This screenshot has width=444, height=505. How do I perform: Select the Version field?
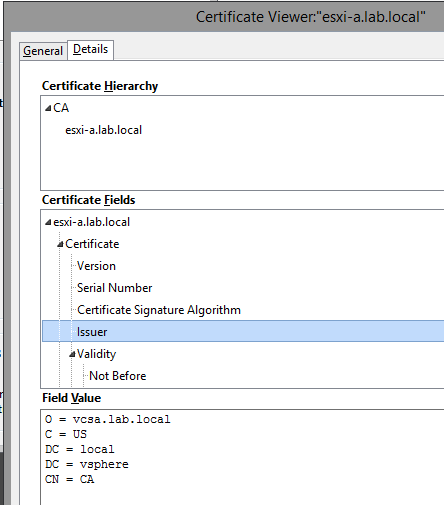96,266
